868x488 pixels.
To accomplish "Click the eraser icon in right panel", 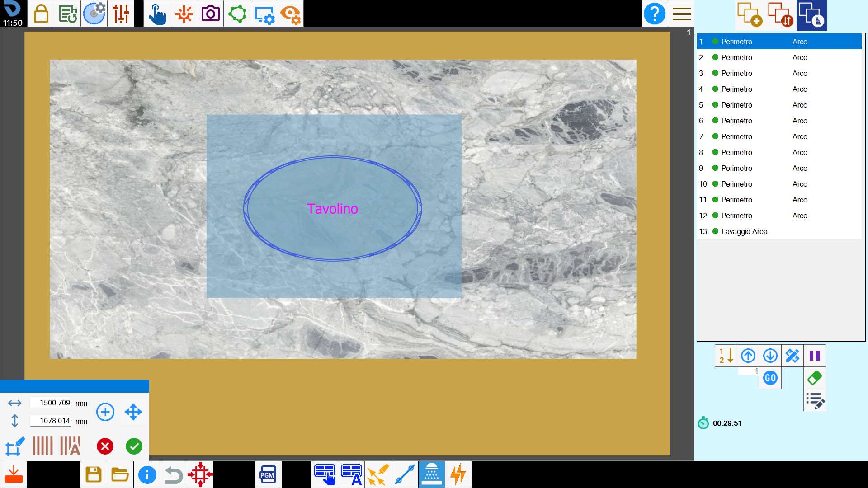I will tap(815, 378).
